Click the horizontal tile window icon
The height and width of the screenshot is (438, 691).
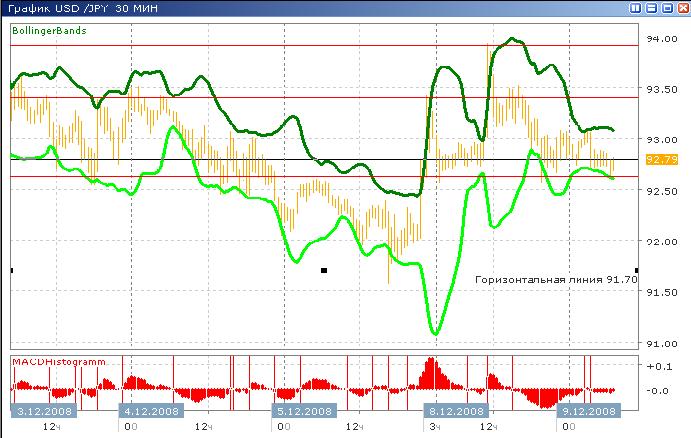[x=650, y=7]
